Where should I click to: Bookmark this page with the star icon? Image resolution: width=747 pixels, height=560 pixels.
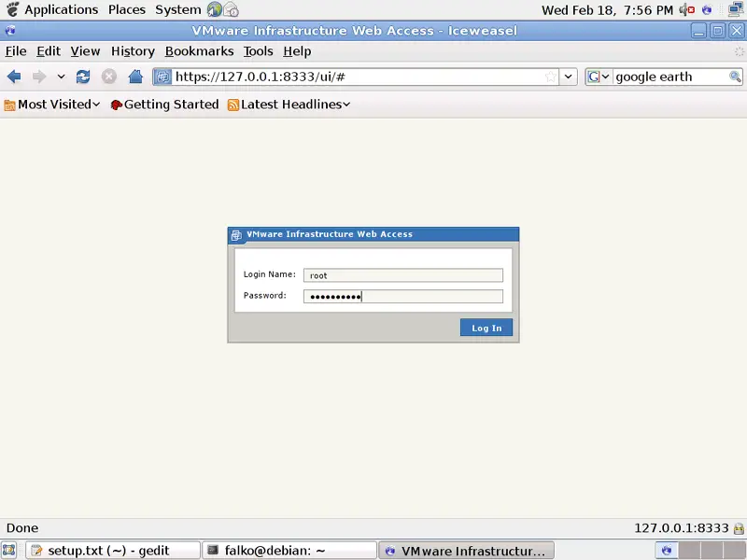click(551, 77)
